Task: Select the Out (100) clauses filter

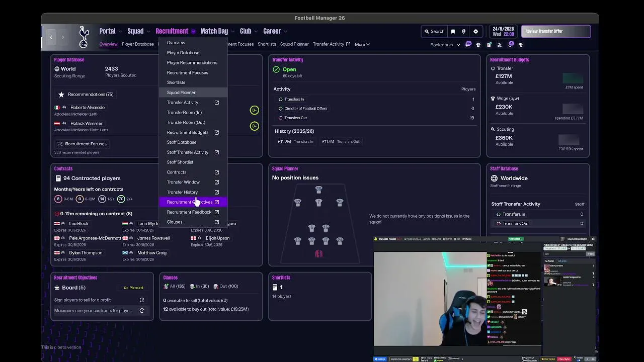Action: [226, 286]
